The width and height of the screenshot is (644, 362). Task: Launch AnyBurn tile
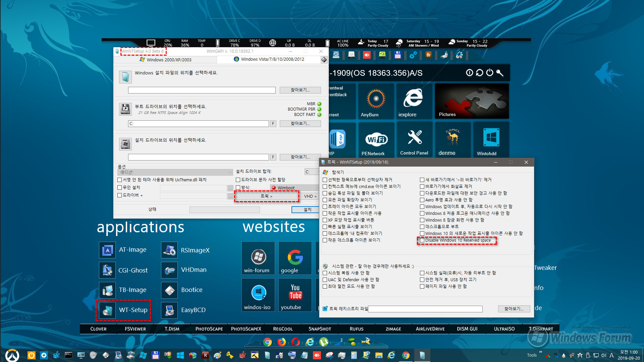[x=376, y=101]
